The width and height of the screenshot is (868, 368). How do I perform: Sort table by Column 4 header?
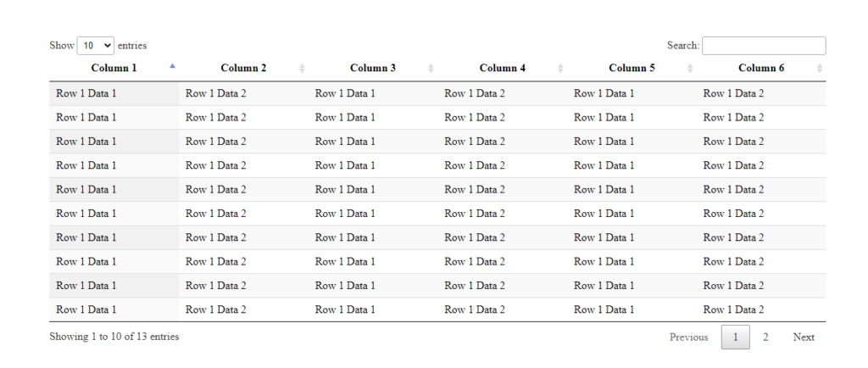click(503, 68)
